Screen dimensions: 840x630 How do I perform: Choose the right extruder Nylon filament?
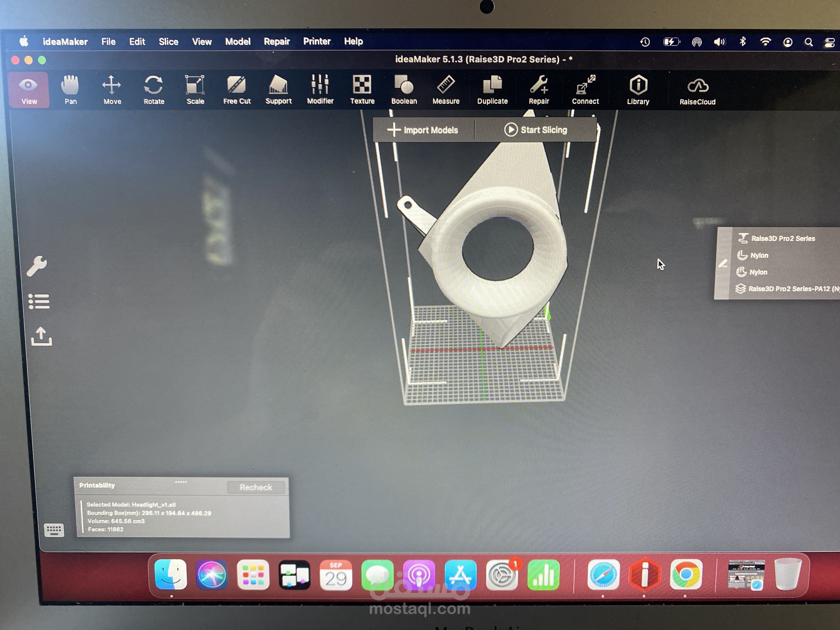751,272
